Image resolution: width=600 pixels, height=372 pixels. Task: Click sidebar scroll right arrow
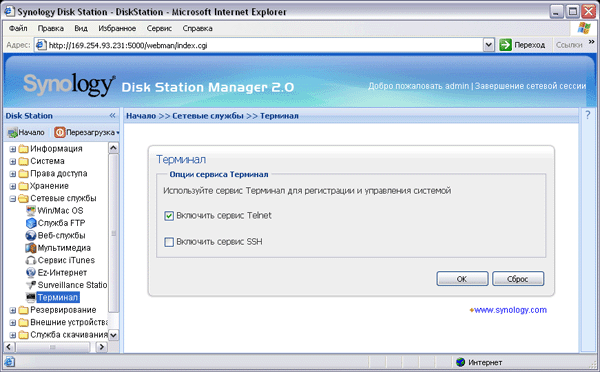tap(101, 347)
